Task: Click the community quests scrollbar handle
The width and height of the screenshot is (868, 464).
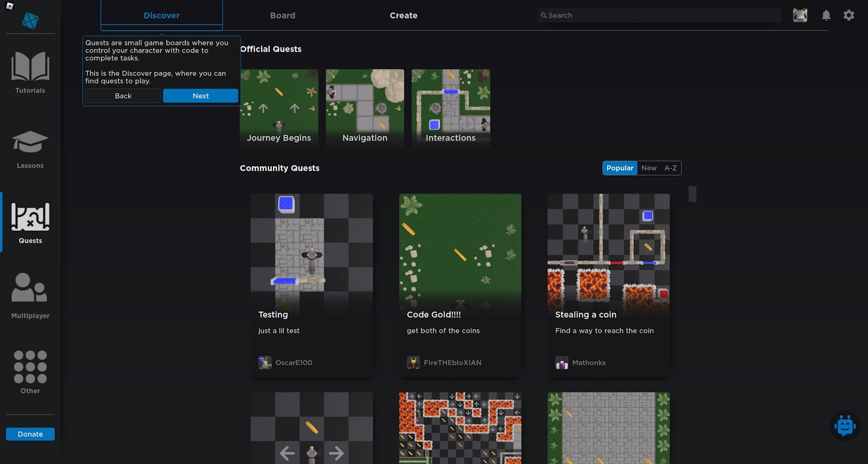Action: (692, 194)
